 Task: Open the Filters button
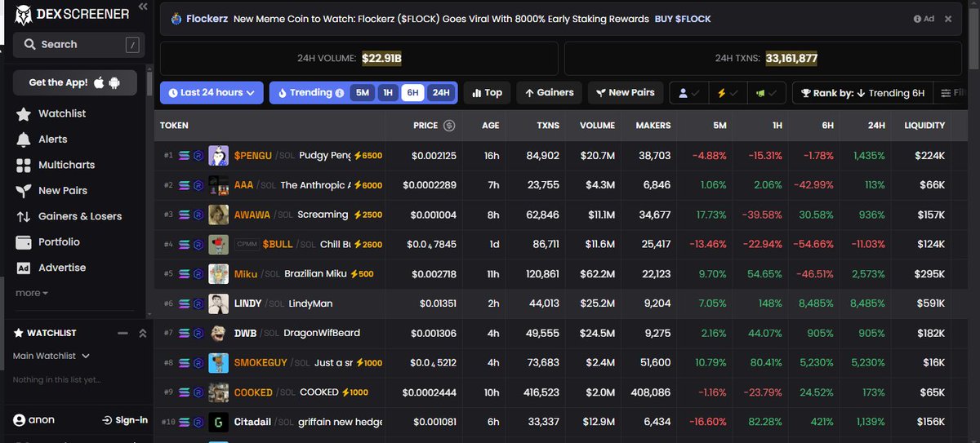click(952, 93)
